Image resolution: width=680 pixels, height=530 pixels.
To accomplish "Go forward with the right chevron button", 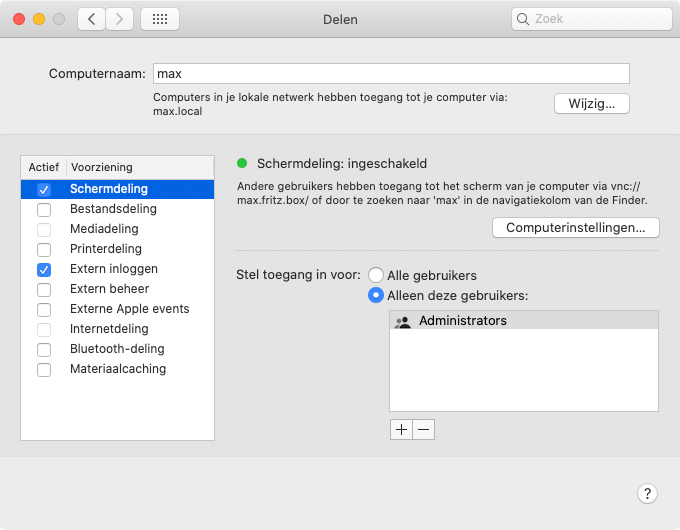I will click(x=119, y=19).
